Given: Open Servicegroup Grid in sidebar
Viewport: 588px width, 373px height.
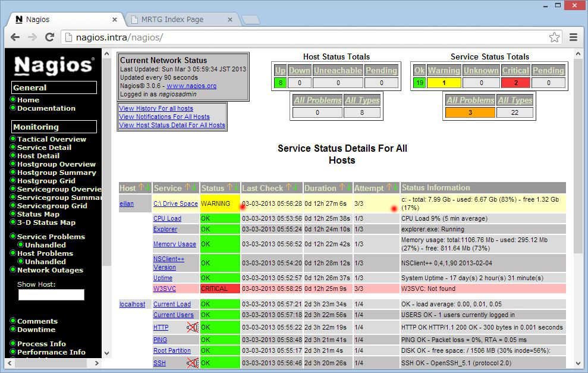Looking at the screenshot, I should [52, 206].
